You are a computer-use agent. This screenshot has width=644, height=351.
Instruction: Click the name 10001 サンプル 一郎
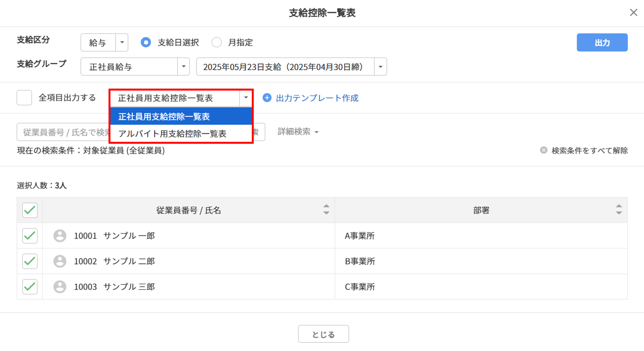[114, 236]
